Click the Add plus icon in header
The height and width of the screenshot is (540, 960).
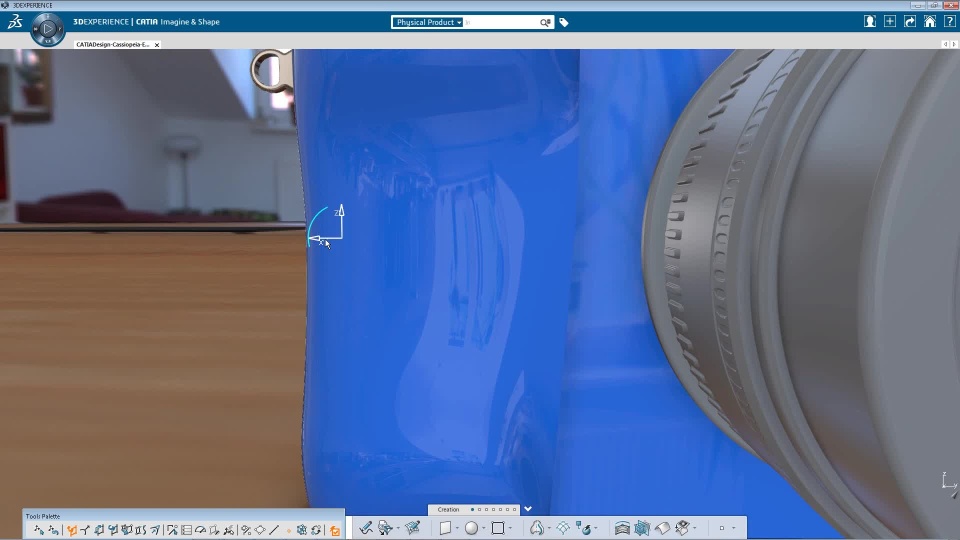tap(890, 21)
